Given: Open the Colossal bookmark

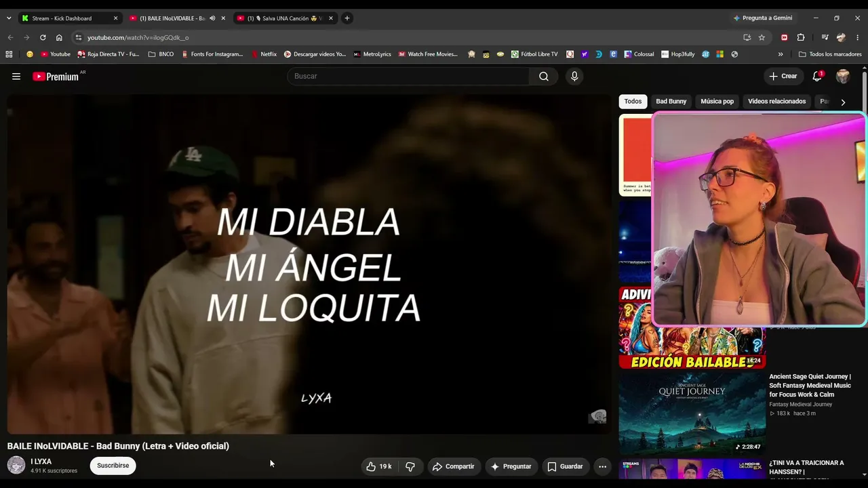Looking at the screenshot, I should [x=639, y=54].
